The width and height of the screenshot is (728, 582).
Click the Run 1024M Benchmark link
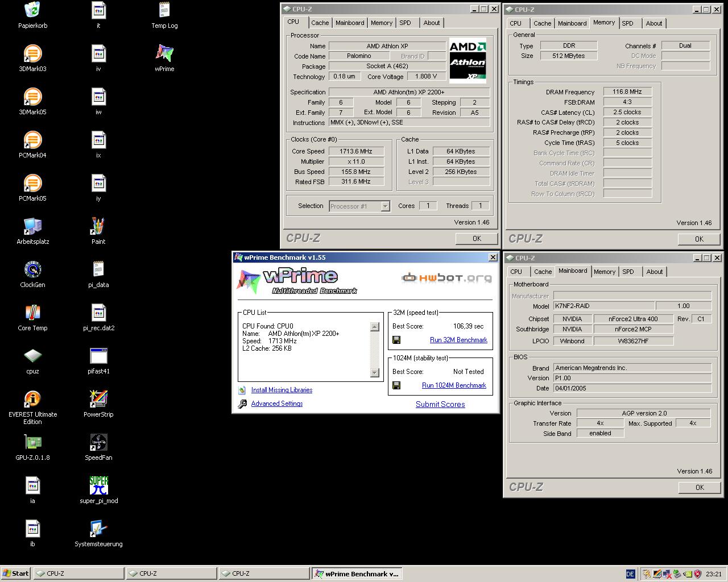(454, 385)
